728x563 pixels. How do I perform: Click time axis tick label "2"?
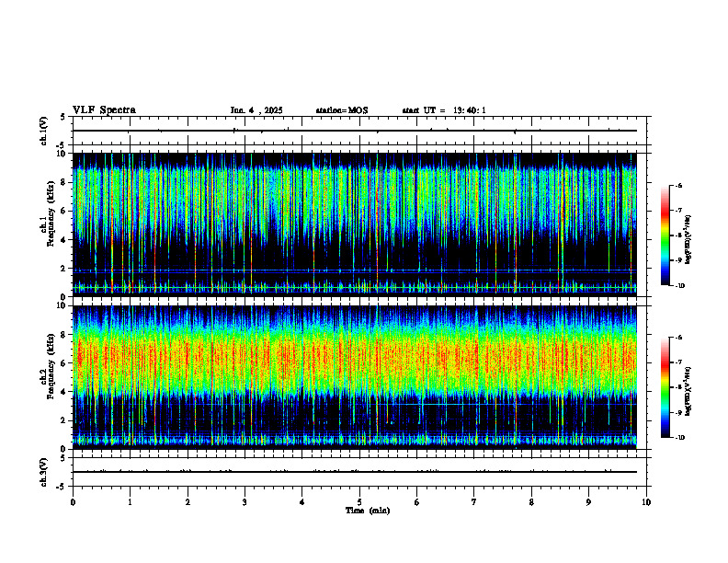click(188, 502)
